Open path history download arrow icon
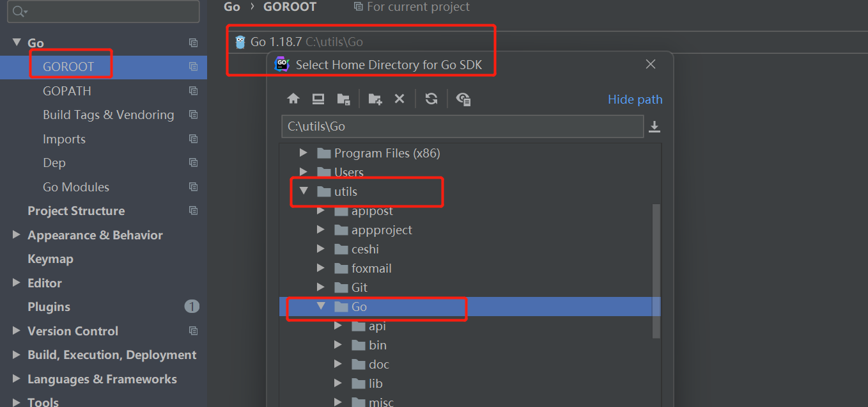 tap(654, 127)
